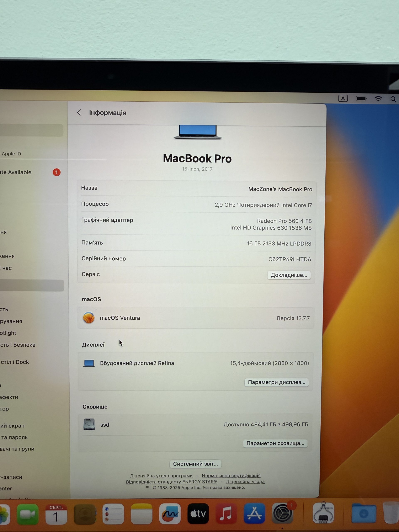Viewport: 399px width, 532px height.
Task: Click the Intel HD Graphics 630 line
Action: click(x=271, y=228)
